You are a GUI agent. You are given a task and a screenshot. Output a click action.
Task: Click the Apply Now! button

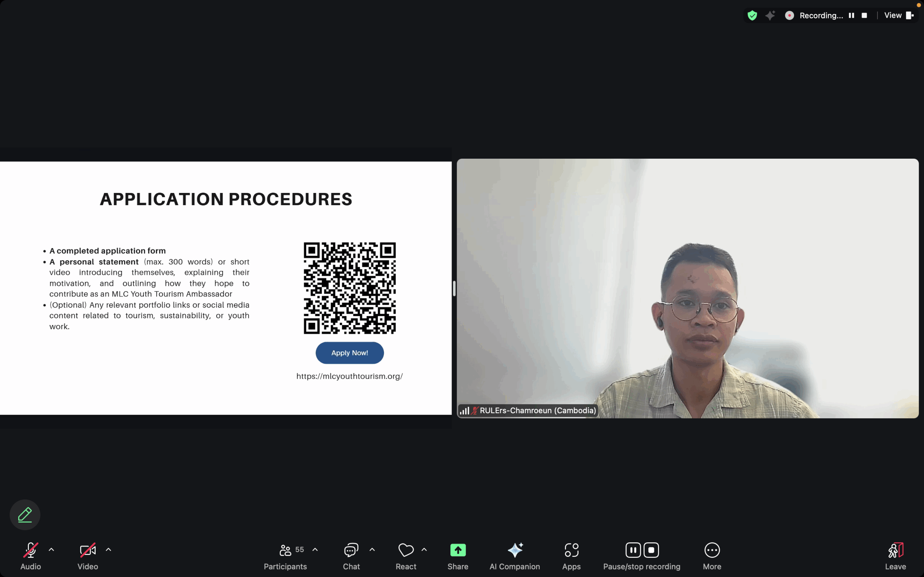(349, 353)
